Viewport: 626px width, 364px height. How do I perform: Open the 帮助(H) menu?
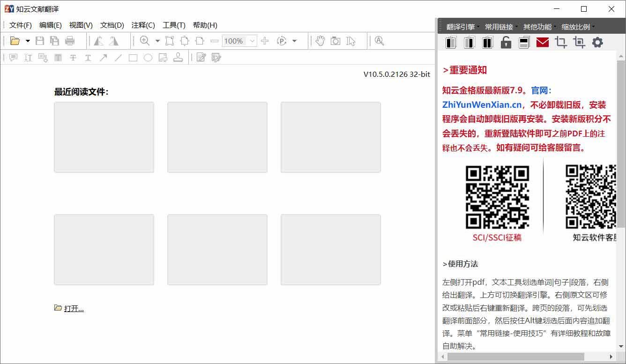tap(205, 25)
